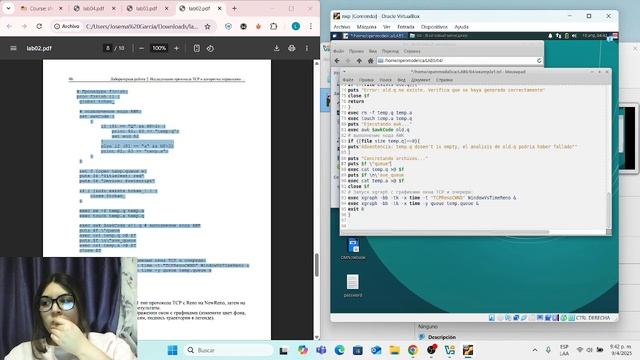Image resolution: width=640 pixels, height=360 pixels.
Task: Zoom out the PDF with minus icon
Action: (141, 48)
